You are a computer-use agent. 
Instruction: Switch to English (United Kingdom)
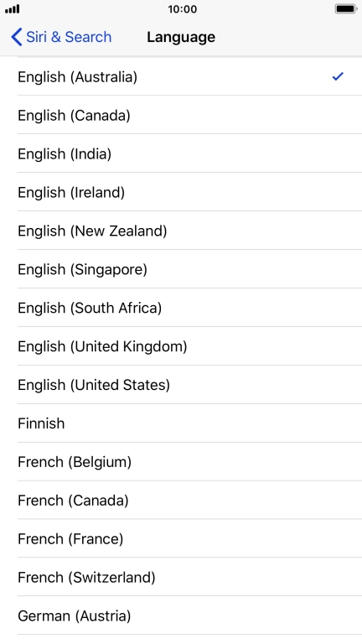tap(181, 346)
